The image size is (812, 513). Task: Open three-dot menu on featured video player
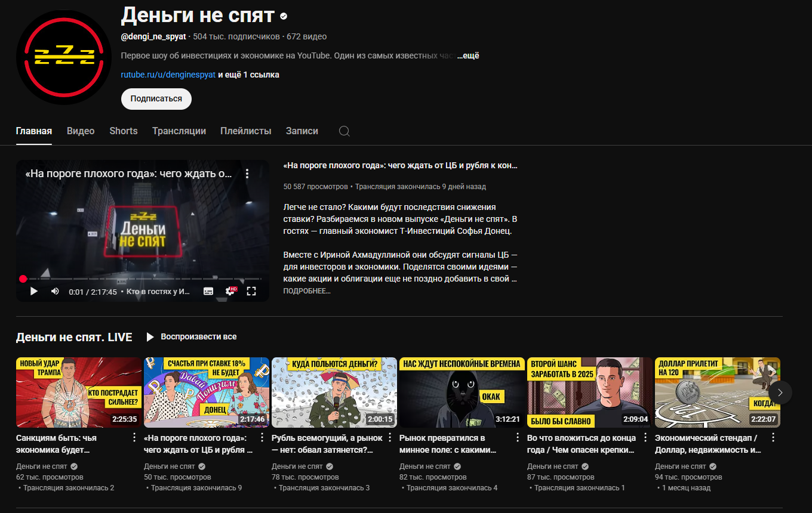pyautogui.click(x=247, y=174)
